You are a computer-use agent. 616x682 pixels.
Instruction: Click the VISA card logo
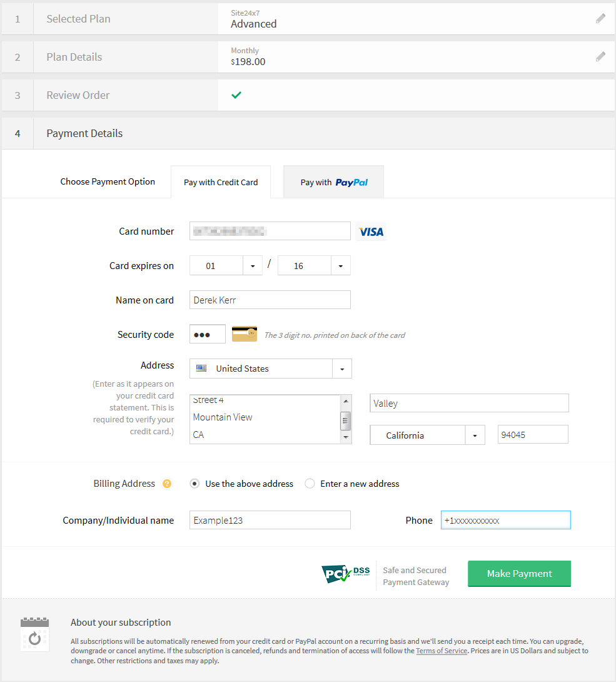371,232
